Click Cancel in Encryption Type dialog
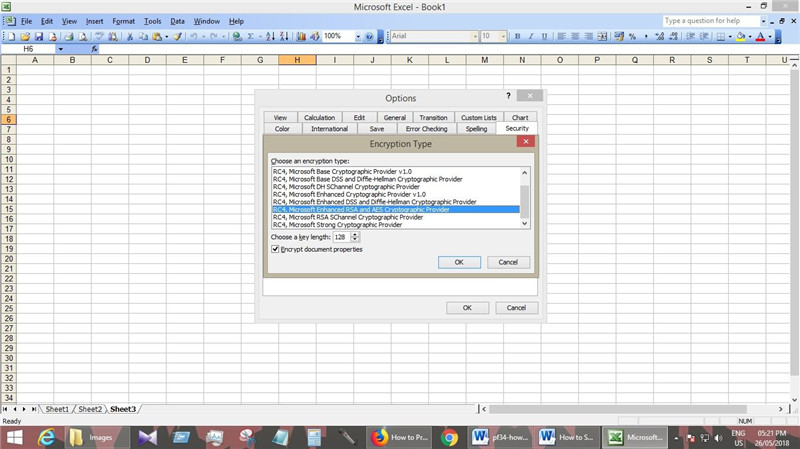This screenshot has height=449, width=800. (508, 262)
